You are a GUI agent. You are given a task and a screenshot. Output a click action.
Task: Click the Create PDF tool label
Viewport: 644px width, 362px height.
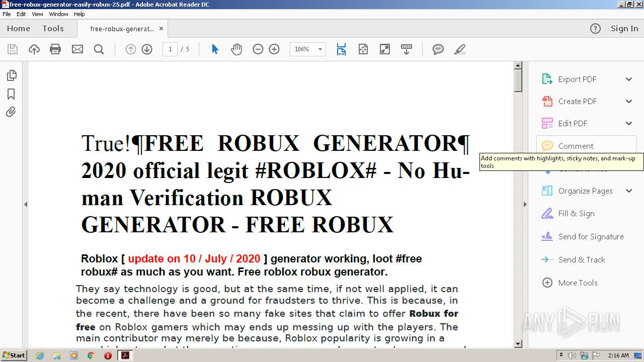578,101
